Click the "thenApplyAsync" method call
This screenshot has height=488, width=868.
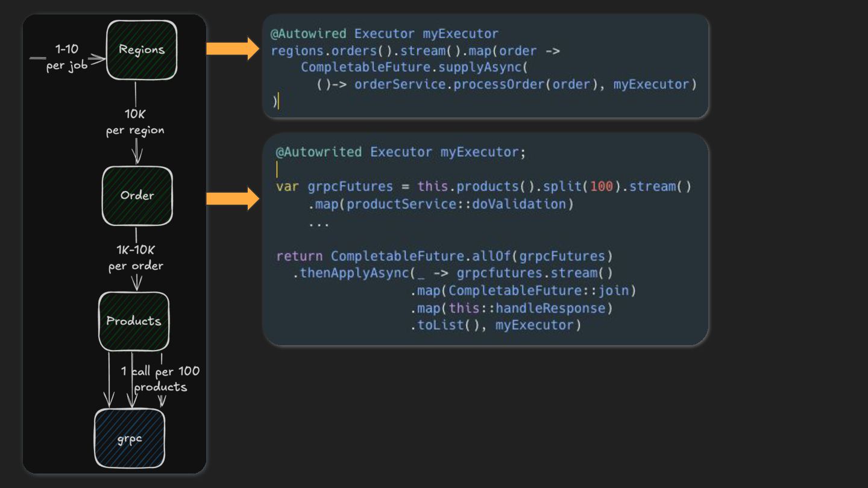pos(354,274)
